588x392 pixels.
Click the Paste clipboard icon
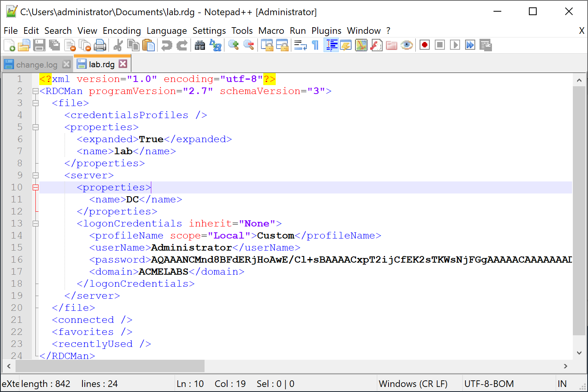coord(148,45)
